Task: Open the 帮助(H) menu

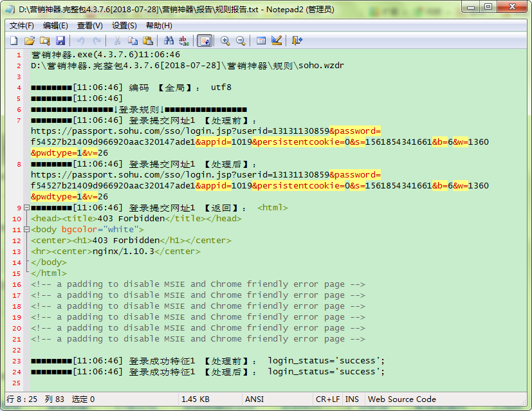Action: pyautogui.click(x=158, y=25)
